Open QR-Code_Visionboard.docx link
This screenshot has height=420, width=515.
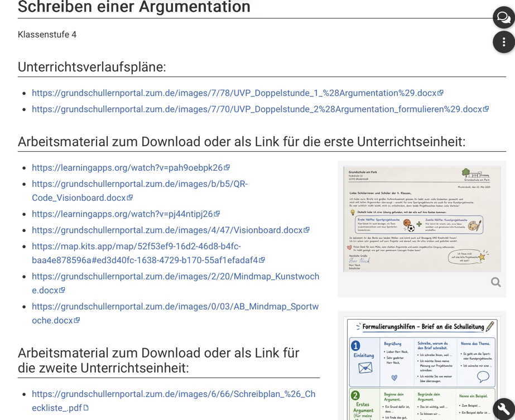click(x=140, y=191)
